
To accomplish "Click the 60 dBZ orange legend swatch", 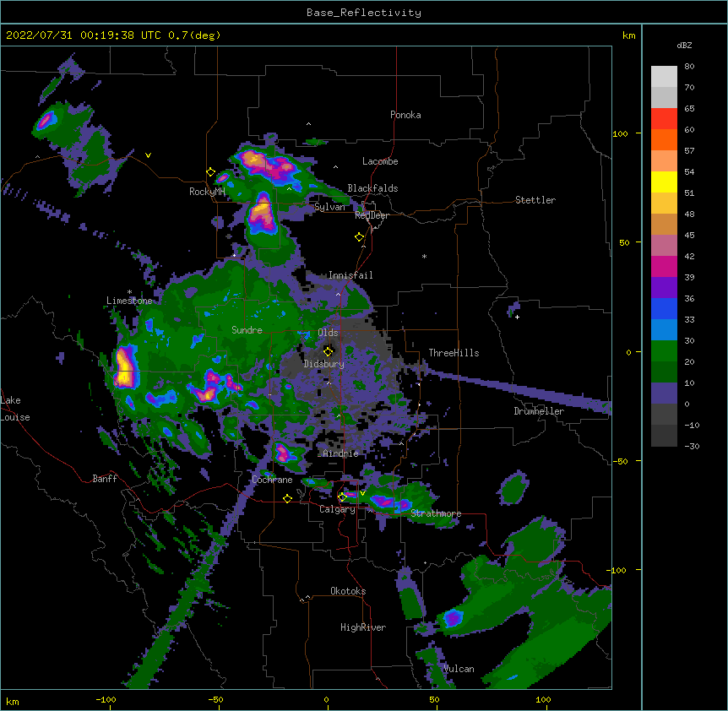I will coord(664,139).
